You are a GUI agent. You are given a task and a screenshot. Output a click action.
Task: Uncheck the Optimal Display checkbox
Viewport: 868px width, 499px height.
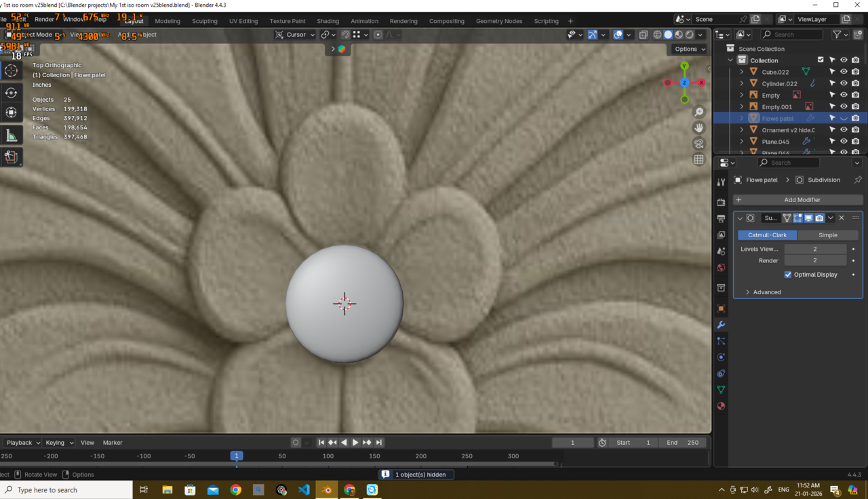click(788, 275)
